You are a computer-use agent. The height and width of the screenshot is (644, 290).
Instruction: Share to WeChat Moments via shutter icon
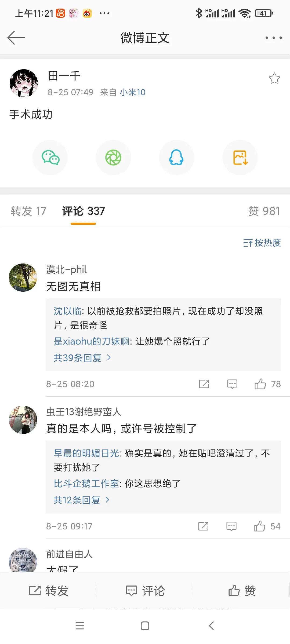coord(113,158)
